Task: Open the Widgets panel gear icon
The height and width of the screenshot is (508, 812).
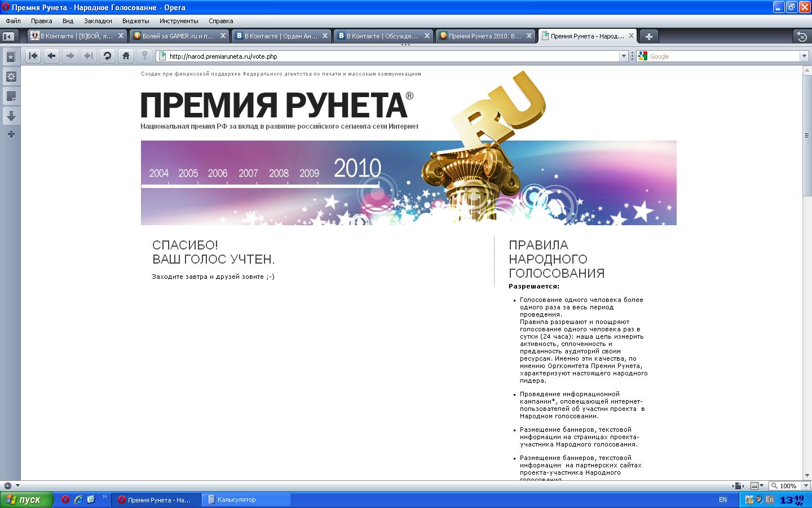Action: tap(11, 77)
